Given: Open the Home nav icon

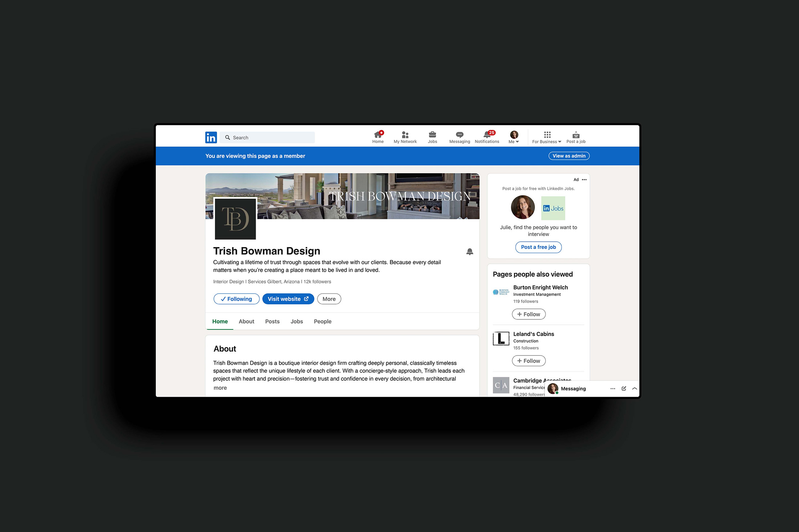Looking at the screenshot, I should 378,137.
